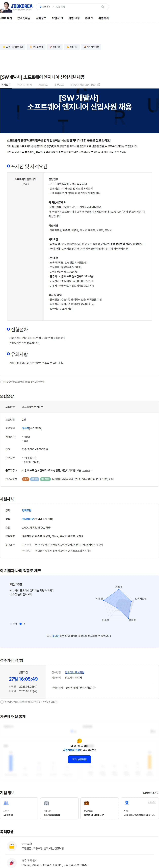This screenshot has width=159, height=868.
Task: Open 우수벤처기업 공동채용관 external link
Action: click(85, 85)
